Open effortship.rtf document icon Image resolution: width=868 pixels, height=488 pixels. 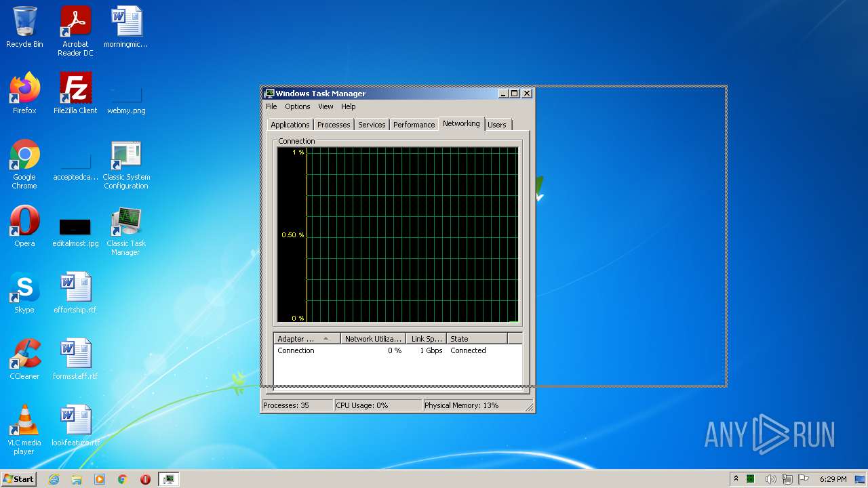[75, 293]
